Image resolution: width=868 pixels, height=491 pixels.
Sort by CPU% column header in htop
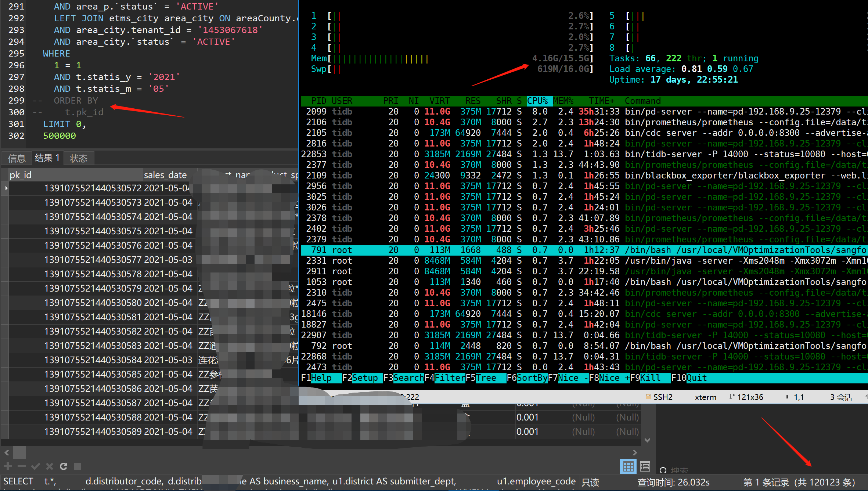pyautogui.click(x=538, y=101)
